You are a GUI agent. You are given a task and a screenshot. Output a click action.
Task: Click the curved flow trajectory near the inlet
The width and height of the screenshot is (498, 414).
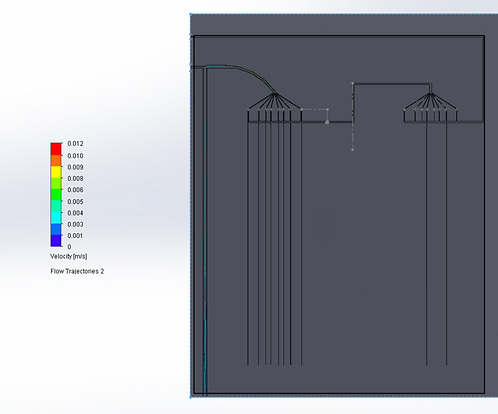[x=253, y=73]
